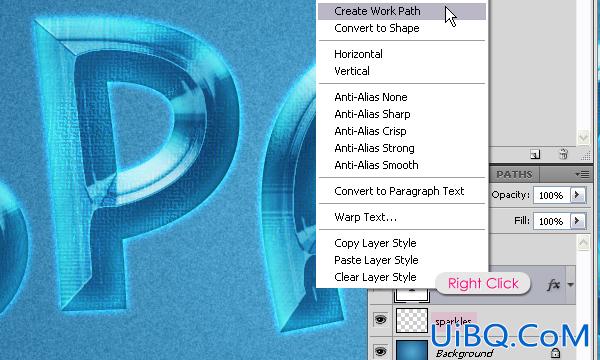Click the trash delete icon in upper panel

click(563, 154)
